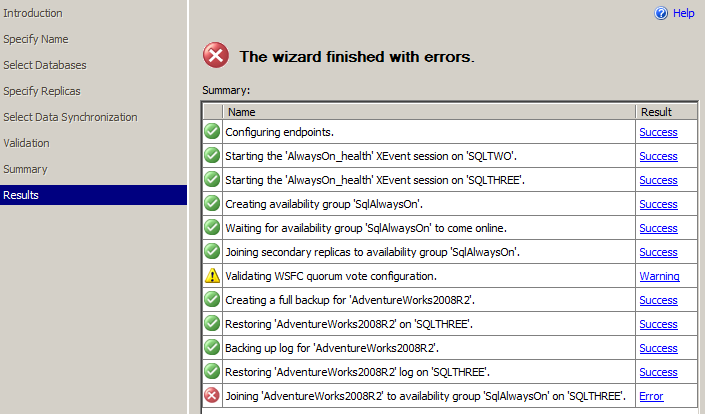Click the green check icon for Configuring endpoints
The width and height of the screenshot is (705, 414).
click(x=212, y=131)
